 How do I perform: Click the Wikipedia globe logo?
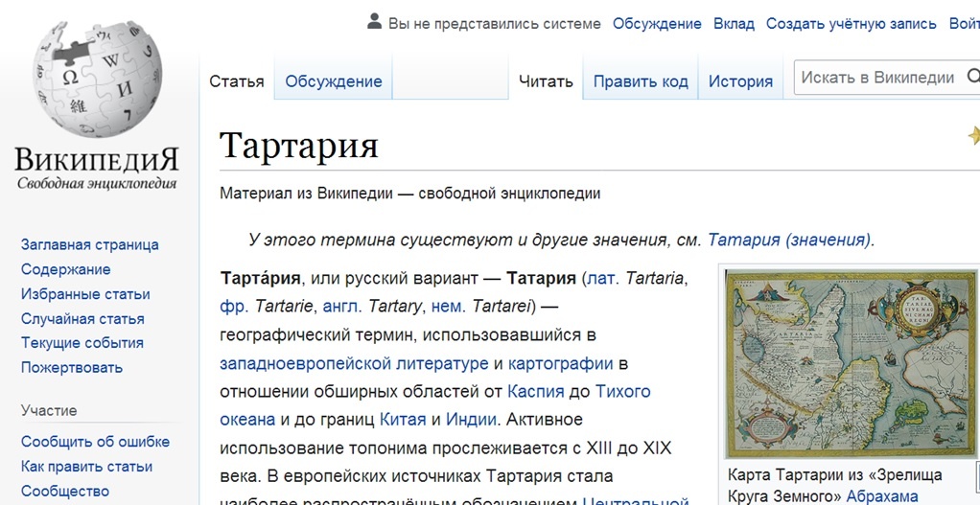pyautogui.click(x=97, y=80)
